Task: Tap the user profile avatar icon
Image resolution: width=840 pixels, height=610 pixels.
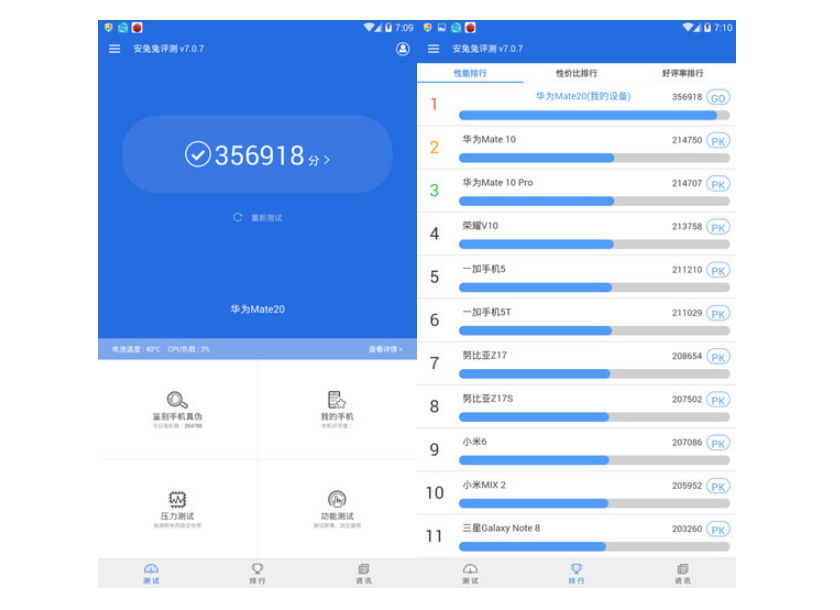Action: [x=403, y=49]
